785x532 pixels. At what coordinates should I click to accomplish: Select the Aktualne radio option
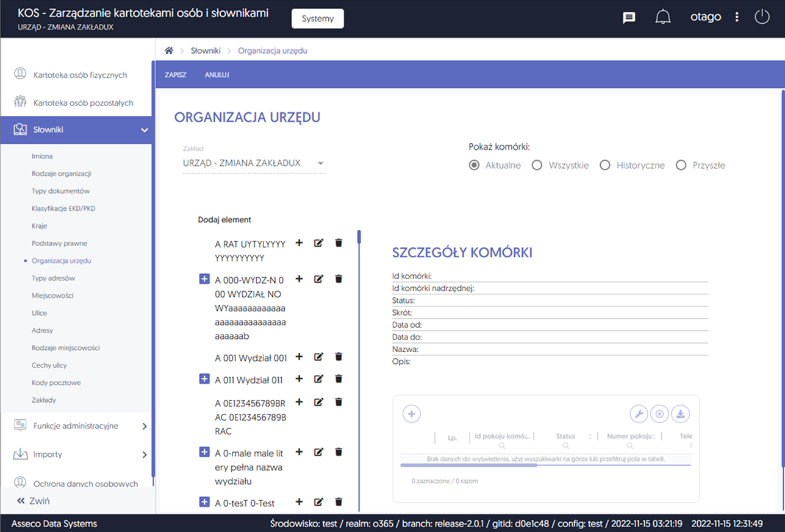click(474, 165)
